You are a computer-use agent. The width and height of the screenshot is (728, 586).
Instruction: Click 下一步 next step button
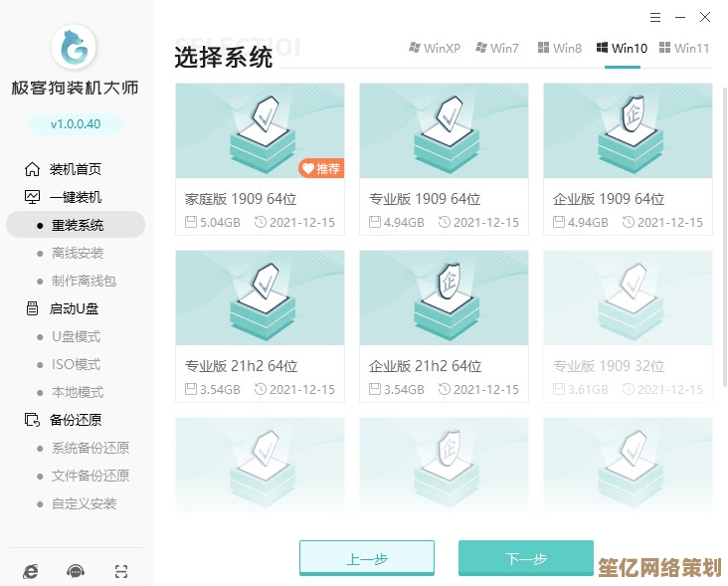click(x=526, y=558)
